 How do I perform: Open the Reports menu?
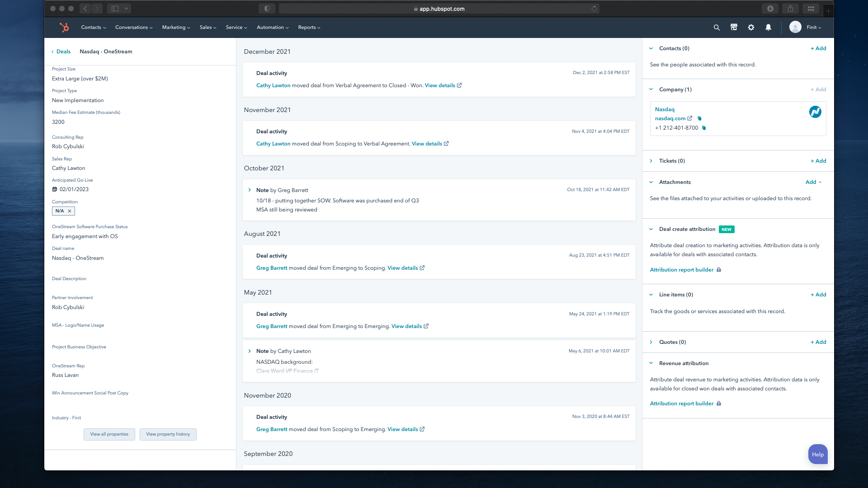tap(309, 28)
